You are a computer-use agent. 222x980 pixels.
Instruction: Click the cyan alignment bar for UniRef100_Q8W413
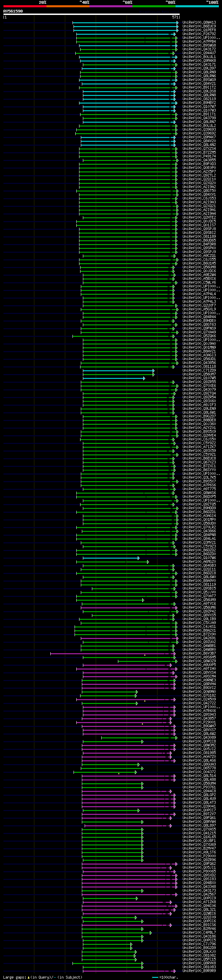125,23
